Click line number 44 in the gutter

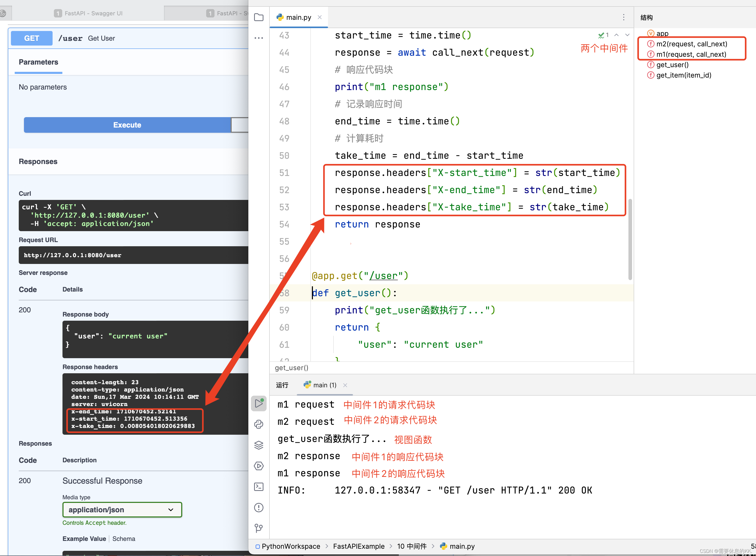coord(284,53)
